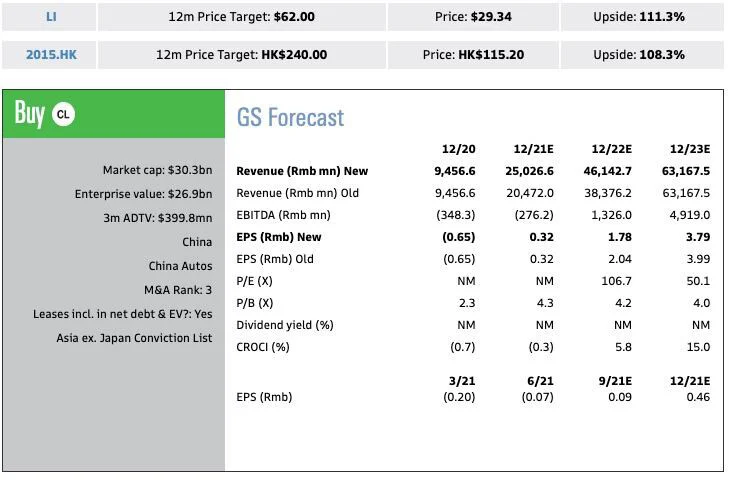Viewport: 731px width, 480px height.
Task: Click revenue value 46,142.7
Action: pos(607,171)
